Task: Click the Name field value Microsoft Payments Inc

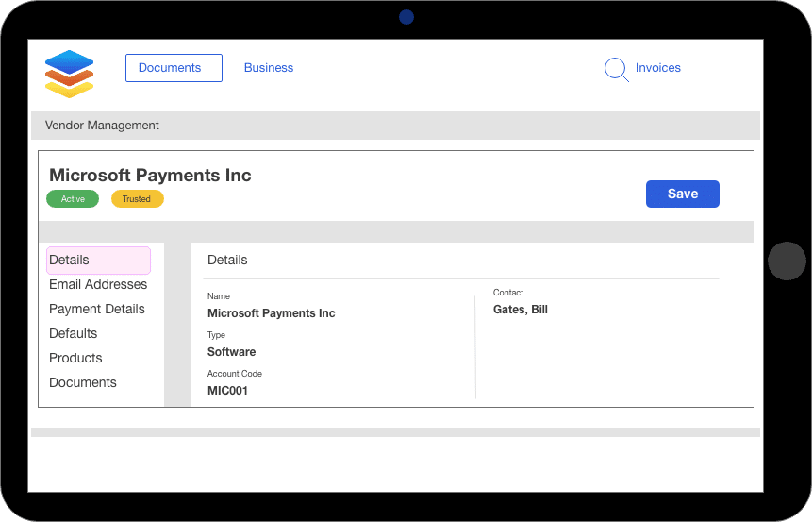Action: [x=272, y=313]
